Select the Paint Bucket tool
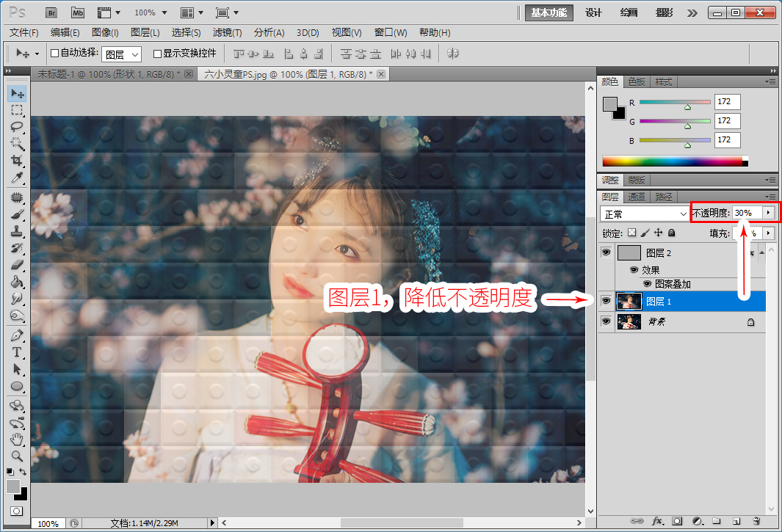Screen dimensions: 782x532 pyautogui.click(x=17, y=282)
